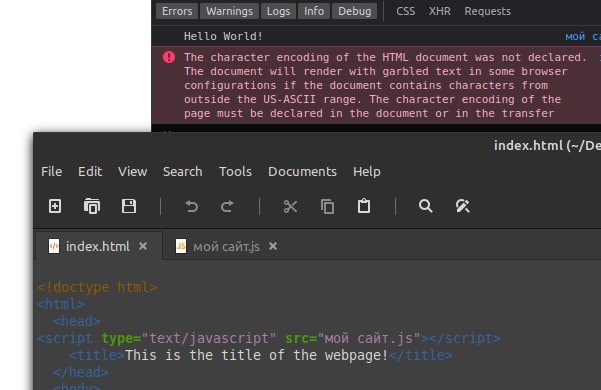Open the Edit menu
The image size is (601, 390).
click(90, 172)
